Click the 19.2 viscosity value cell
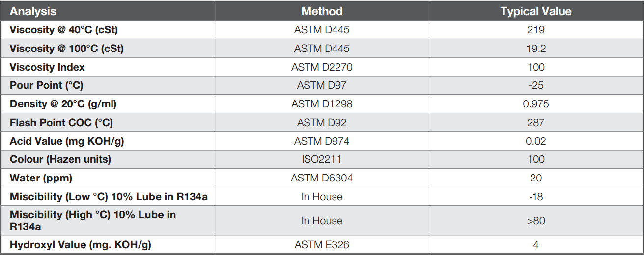The image size is (644, 256). point(535,49)
